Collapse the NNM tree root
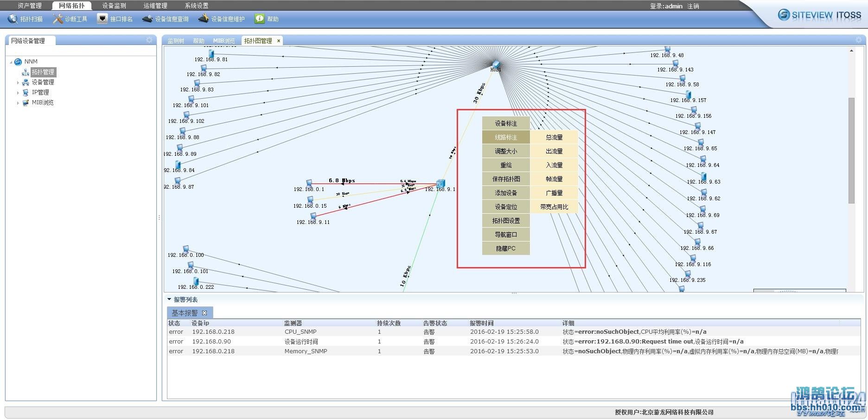The height and width of the screenshot is (420, 868). coord(11,62)
